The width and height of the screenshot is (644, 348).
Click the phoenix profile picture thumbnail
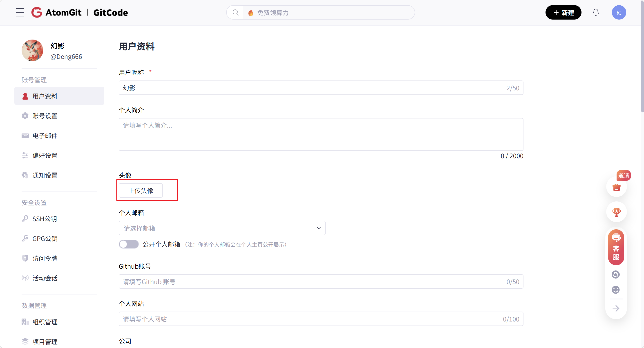[32, 51]
